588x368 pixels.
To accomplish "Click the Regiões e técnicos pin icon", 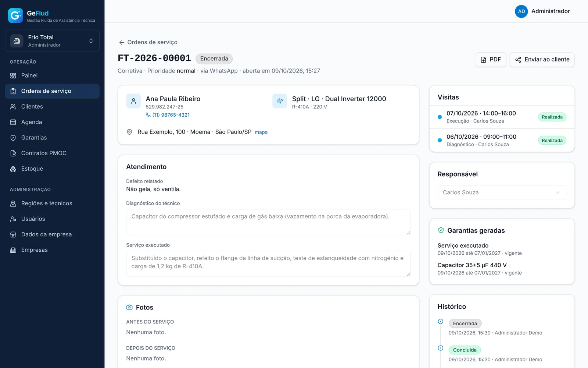I will coord(13,204).
